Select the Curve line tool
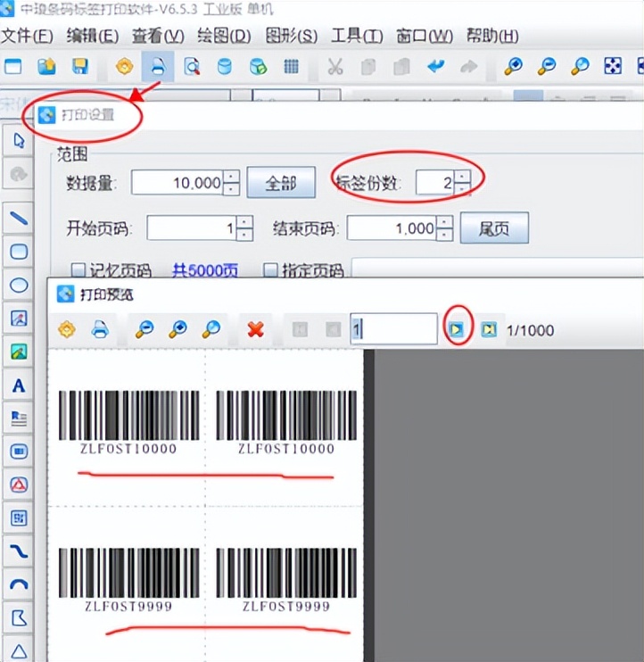Screen dimensions: 644x662 point(19,551)
